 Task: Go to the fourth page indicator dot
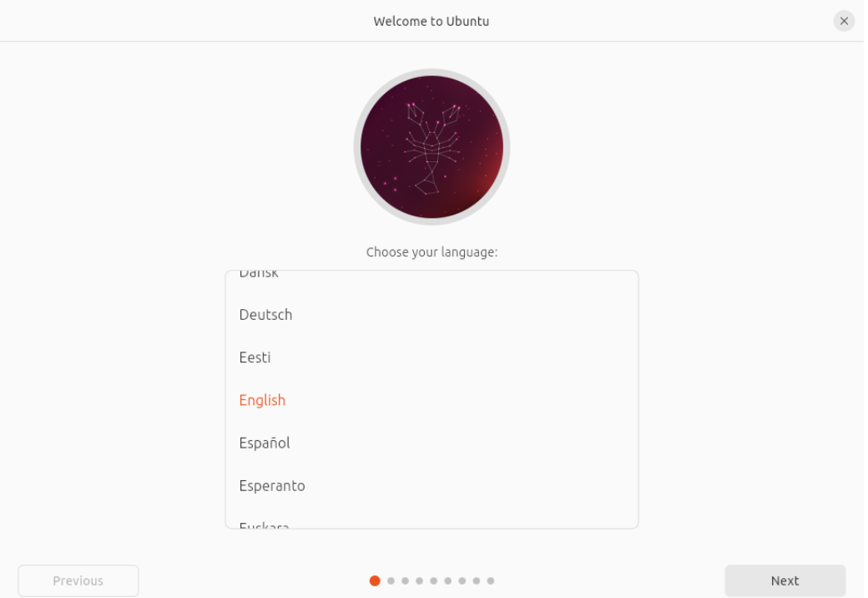[x=419, y=580]
